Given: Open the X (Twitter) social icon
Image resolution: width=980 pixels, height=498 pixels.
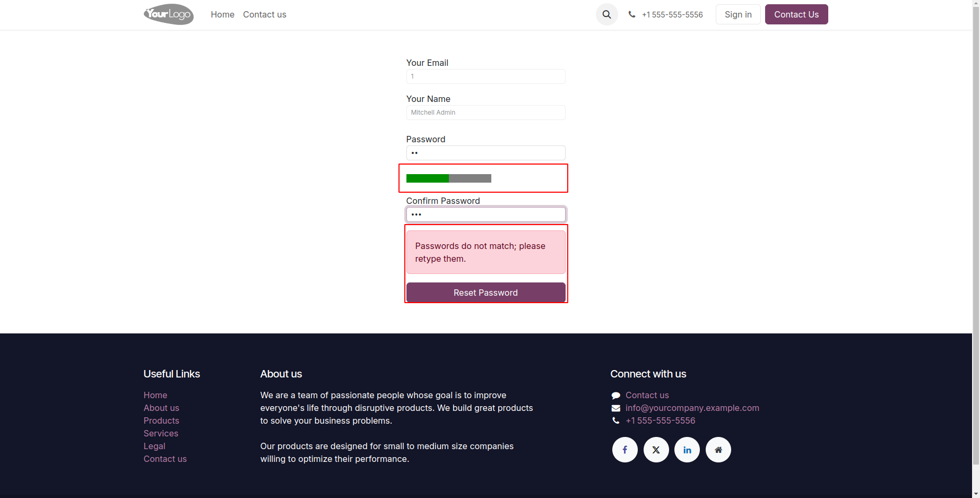Looking at the screenshot, I should pyautogui.click(x=656, y=450).
